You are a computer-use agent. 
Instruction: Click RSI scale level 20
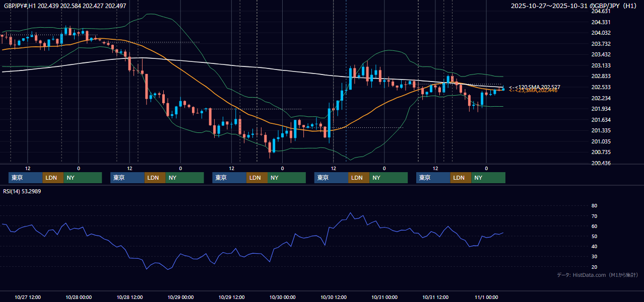(594, 267)
